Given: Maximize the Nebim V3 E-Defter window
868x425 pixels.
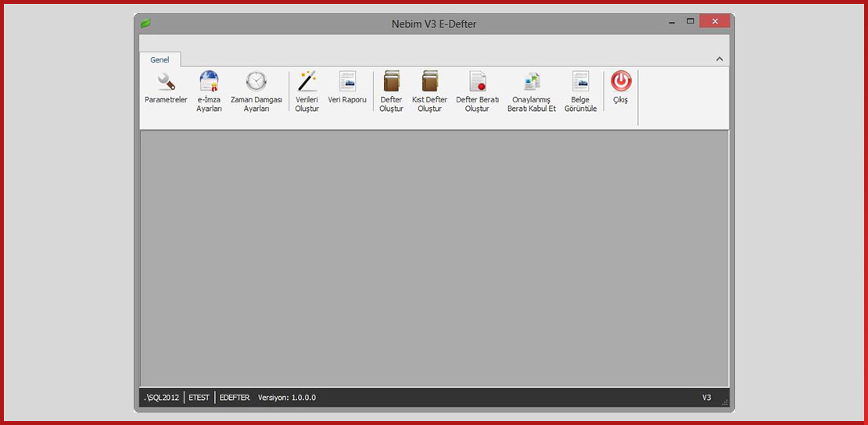Looking at the screenshot, I should [x=690, y=22].
